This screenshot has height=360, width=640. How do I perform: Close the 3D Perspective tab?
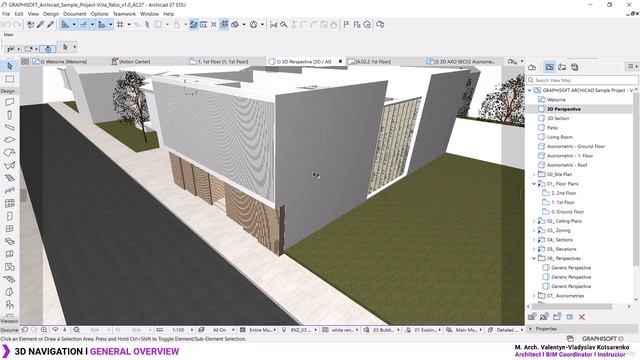coord(340,62)
